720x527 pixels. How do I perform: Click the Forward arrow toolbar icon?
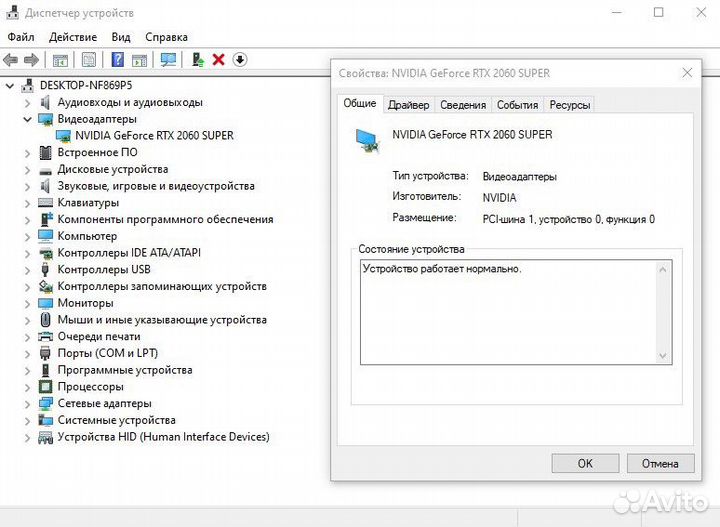[x=31, y=60]
